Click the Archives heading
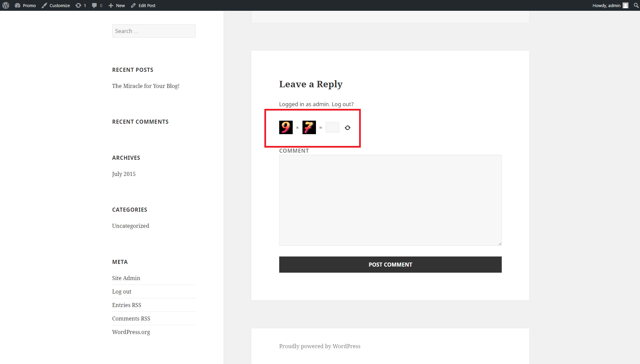This screenshot has height=364, width=640. point(126,158)
